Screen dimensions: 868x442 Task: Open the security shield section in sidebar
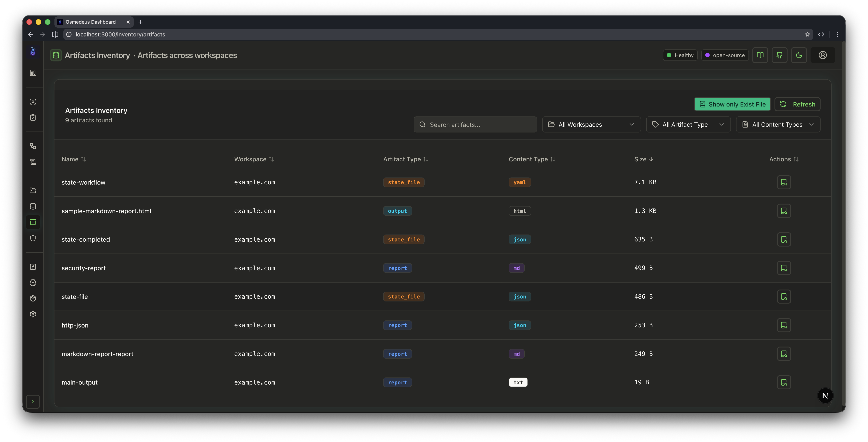33,238
